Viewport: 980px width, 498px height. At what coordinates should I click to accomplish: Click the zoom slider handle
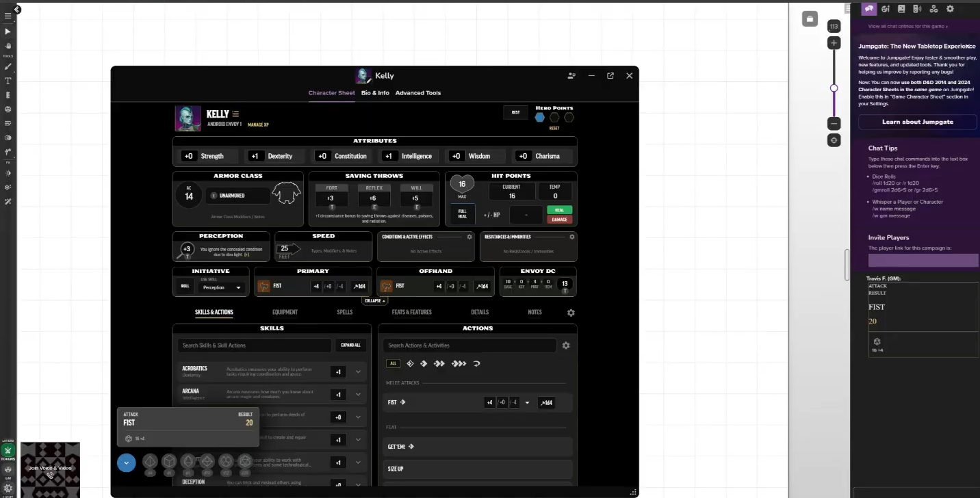coord(834,88)
